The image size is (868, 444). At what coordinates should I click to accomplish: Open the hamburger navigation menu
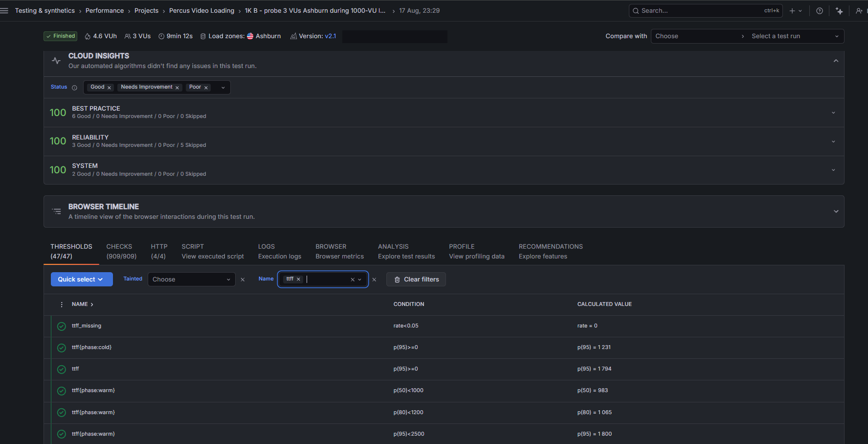click(4, 11)
